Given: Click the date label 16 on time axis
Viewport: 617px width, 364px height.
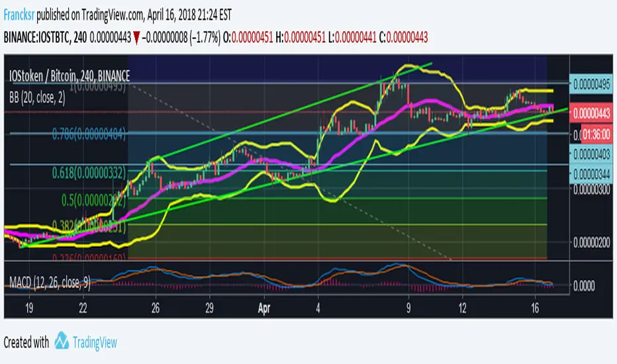Looking at the screenshot, I should click(x=535, y=308).
